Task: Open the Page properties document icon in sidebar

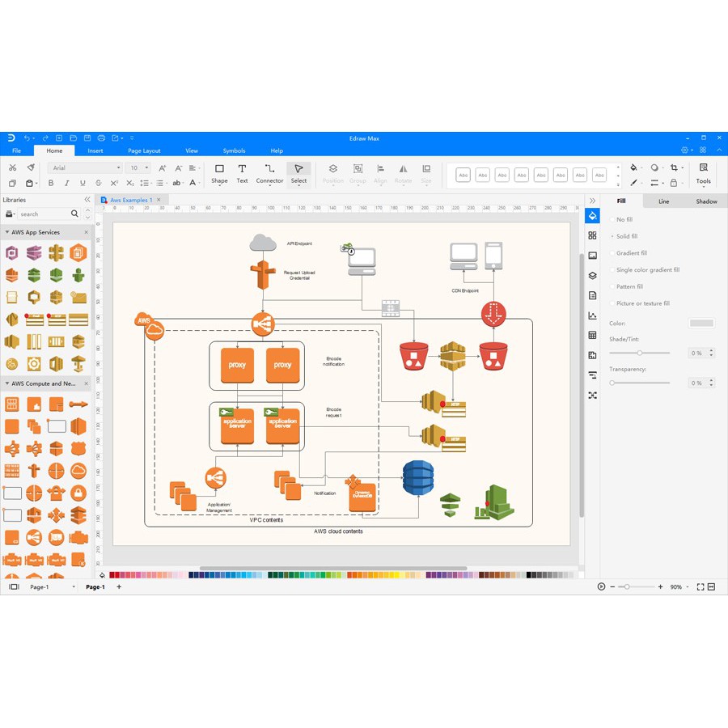Action: 592,295
